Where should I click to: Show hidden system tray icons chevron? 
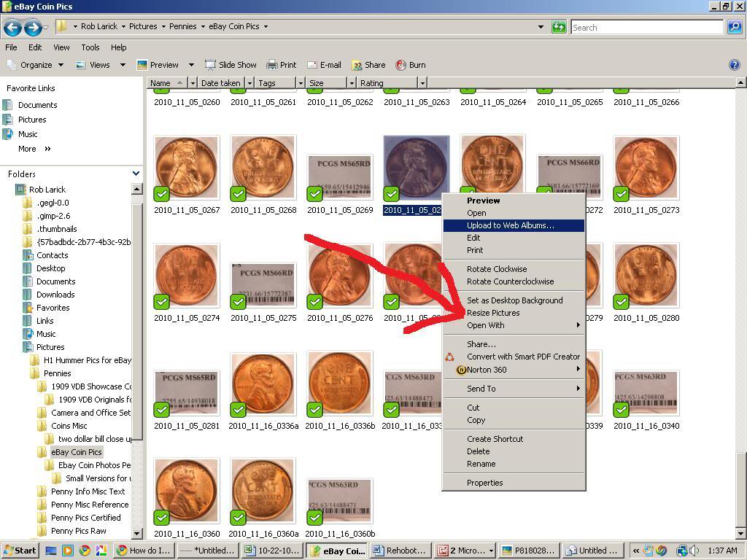[636, 551]
